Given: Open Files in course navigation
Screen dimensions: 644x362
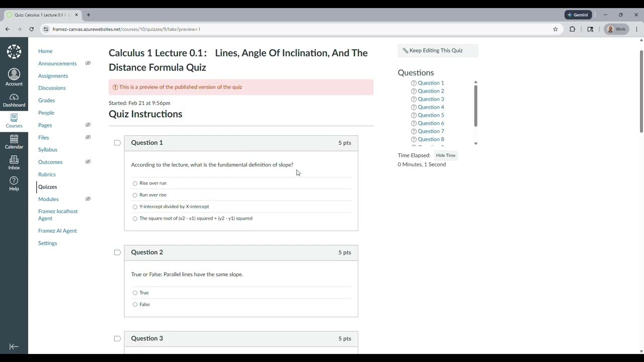Looking at the screenshot, I should tap(44, 137).
